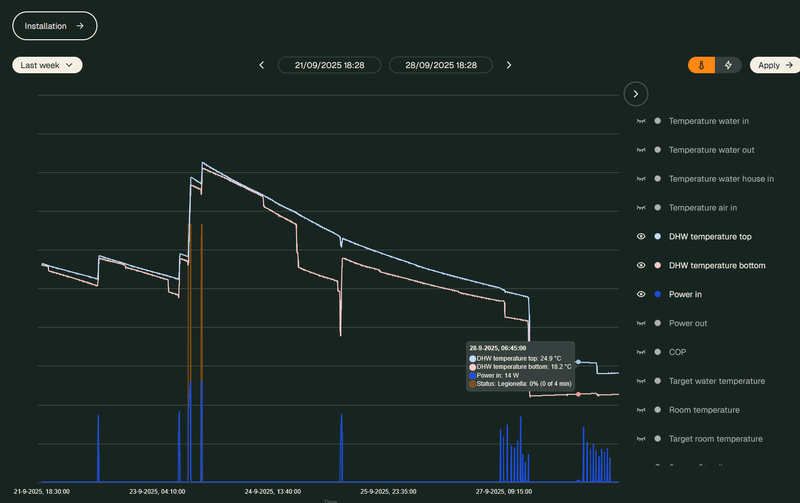Switch to power view with lightning icon
Viewport: 800px width, 503px height.
point(728,65)
